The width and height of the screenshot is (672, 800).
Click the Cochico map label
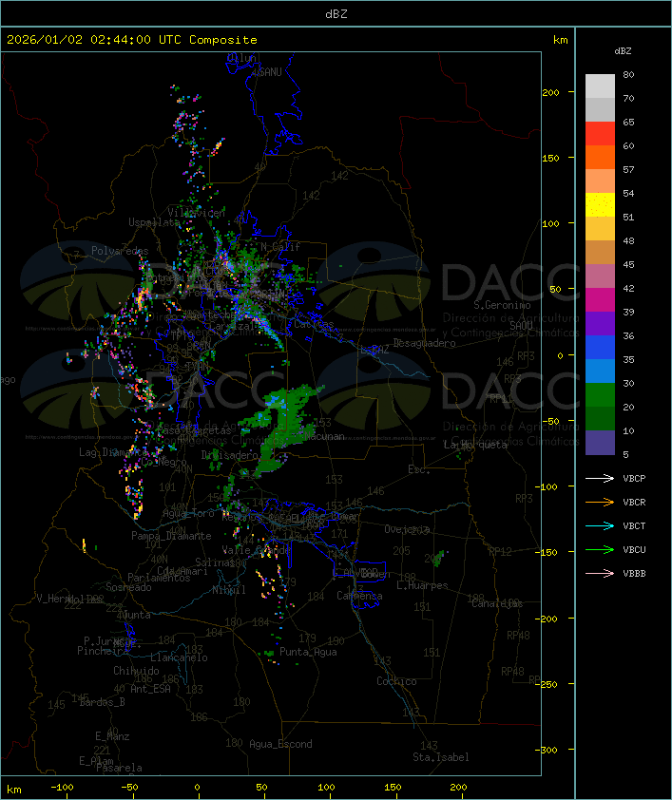click(396, 681)
